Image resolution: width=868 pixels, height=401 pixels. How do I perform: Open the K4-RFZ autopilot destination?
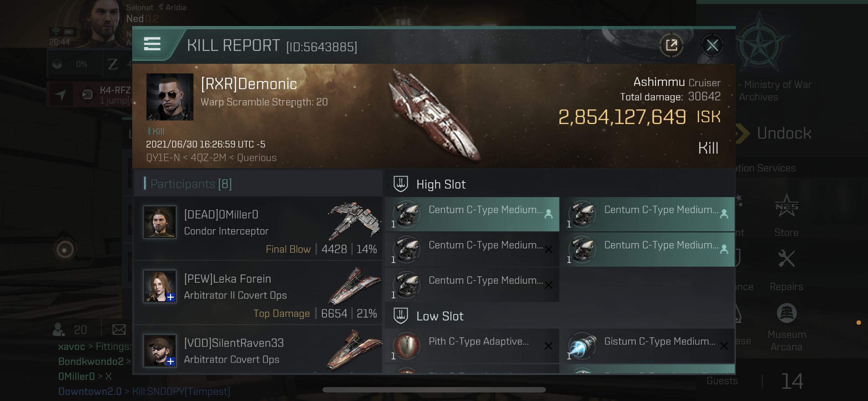pos(107,95)
